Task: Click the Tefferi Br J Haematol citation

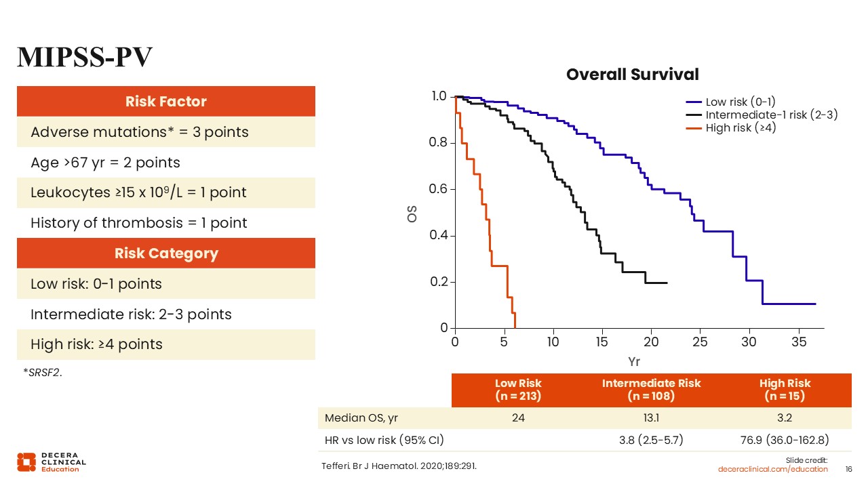Action: point(404,466)
